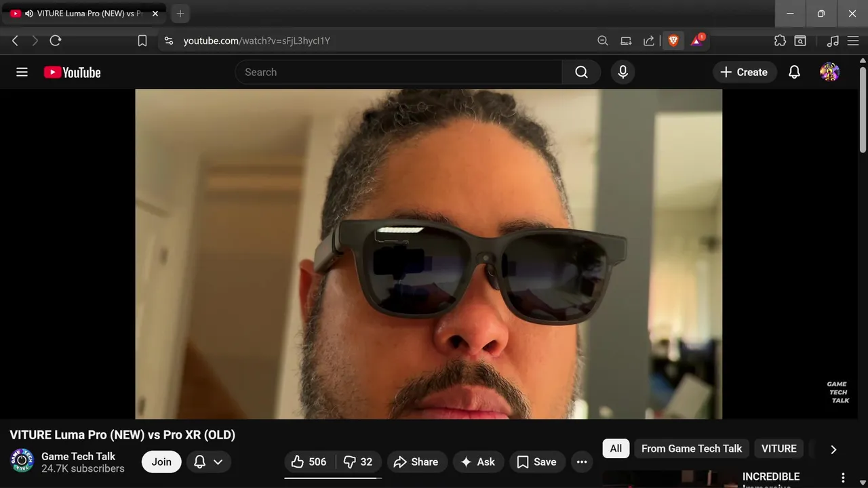Click the 24.7K subscribers text
This screenshot has width=868, height=488.
coord(83,468)
